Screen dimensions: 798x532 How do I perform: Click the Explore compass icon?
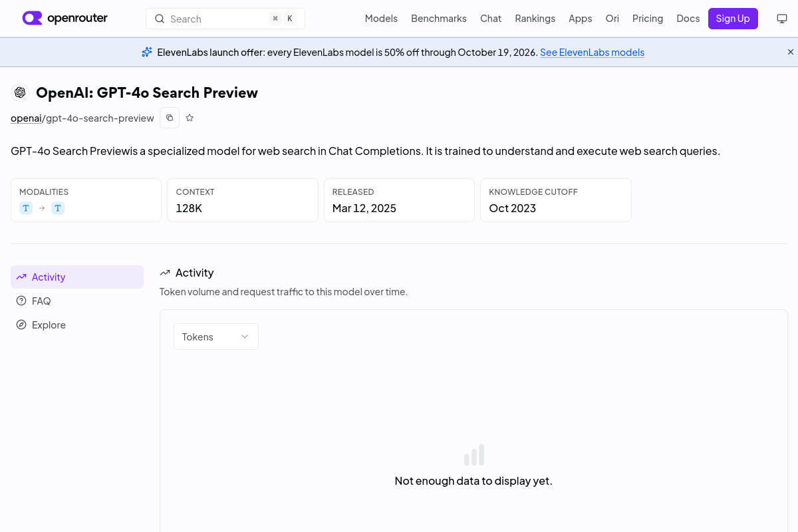click(x=21, y=325)
